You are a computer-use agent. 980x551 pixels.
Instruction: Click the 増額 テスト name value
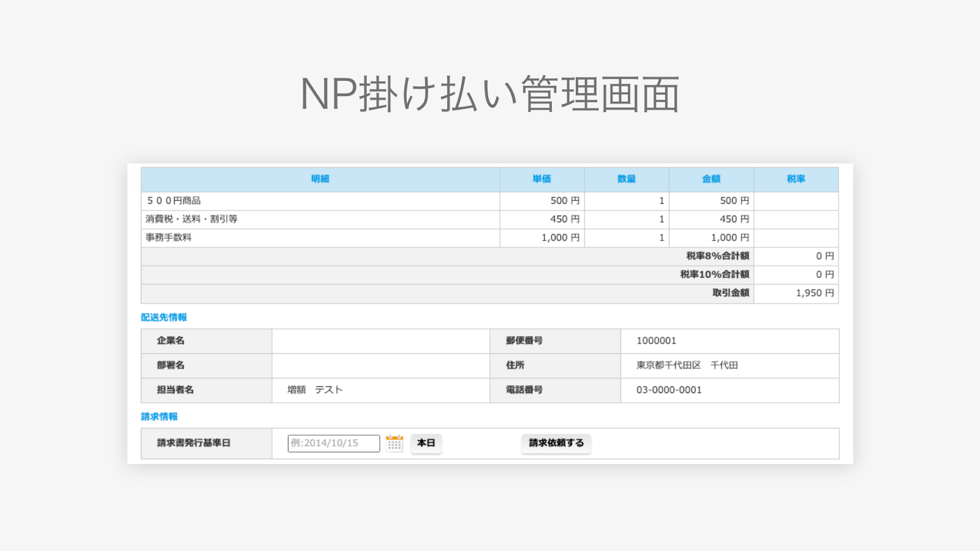[315, 390]
